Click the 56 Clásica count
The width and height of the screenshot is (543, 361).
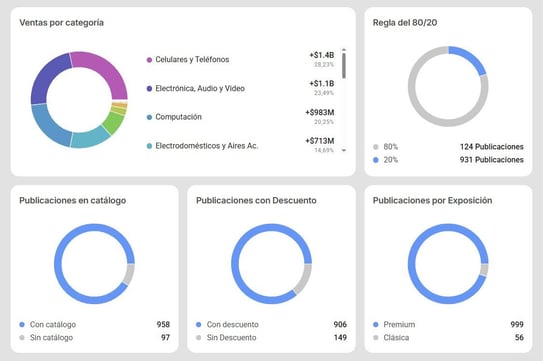tap(519, 337)
